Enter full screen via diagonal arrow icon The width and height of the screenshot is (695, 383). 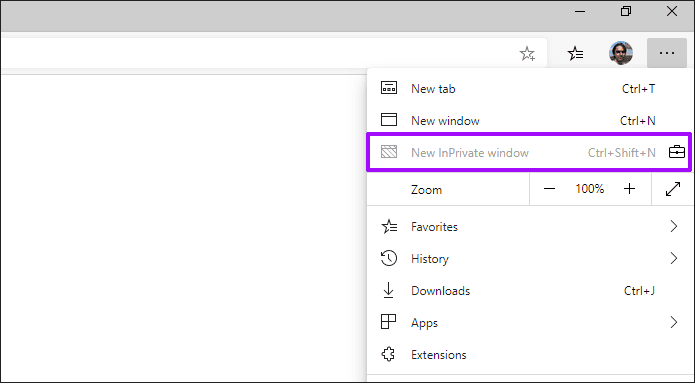coord(673,189)
